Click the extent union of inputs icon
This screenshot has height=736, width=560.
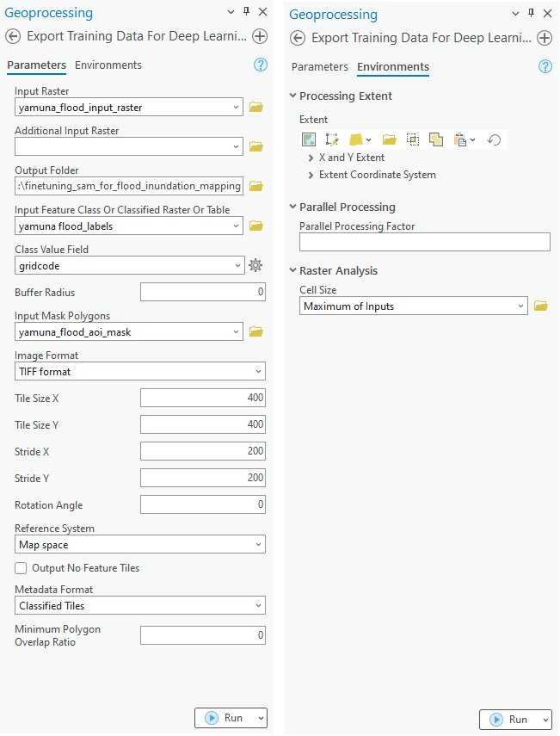coord(436,139)
